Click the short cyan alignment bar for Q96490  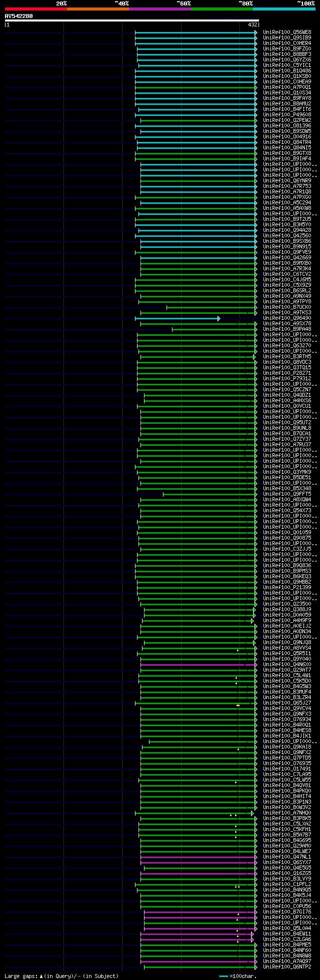(x=176, y=318)
